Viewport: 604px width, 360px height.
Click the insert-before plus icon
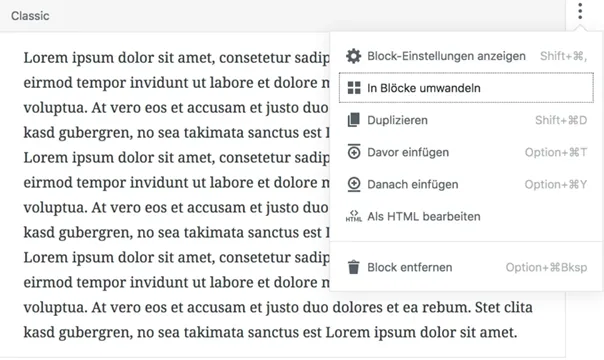pyautogui.click(x=354, y=152)
